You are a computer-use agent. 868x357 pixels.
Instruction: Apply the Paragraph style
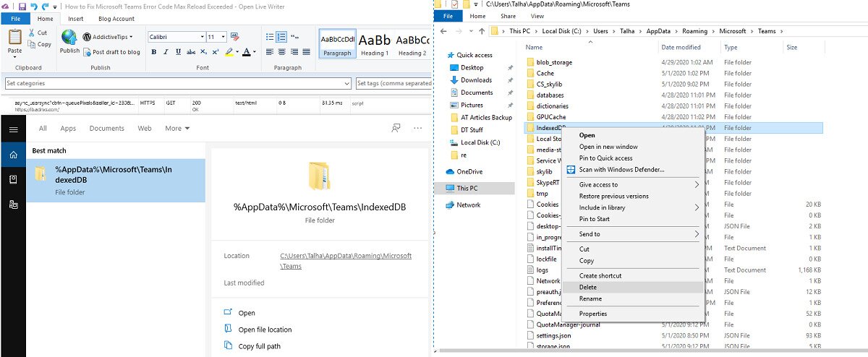337,43
